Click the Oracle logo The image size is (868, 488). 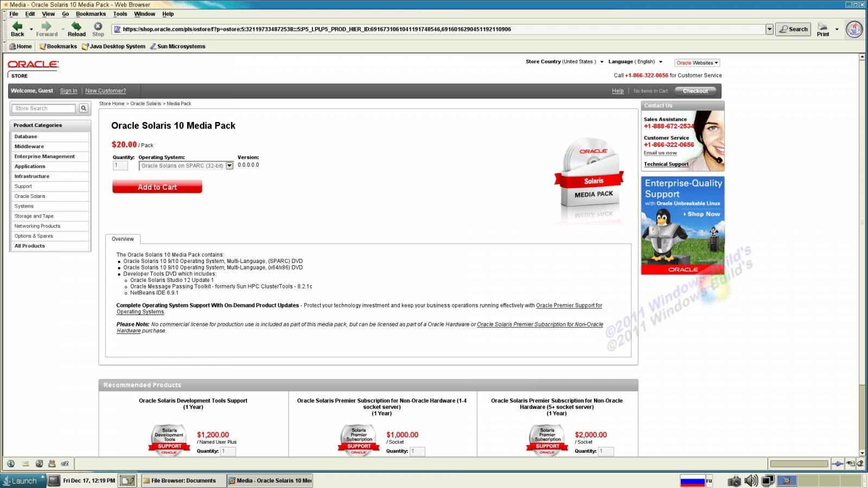point(33,64)
